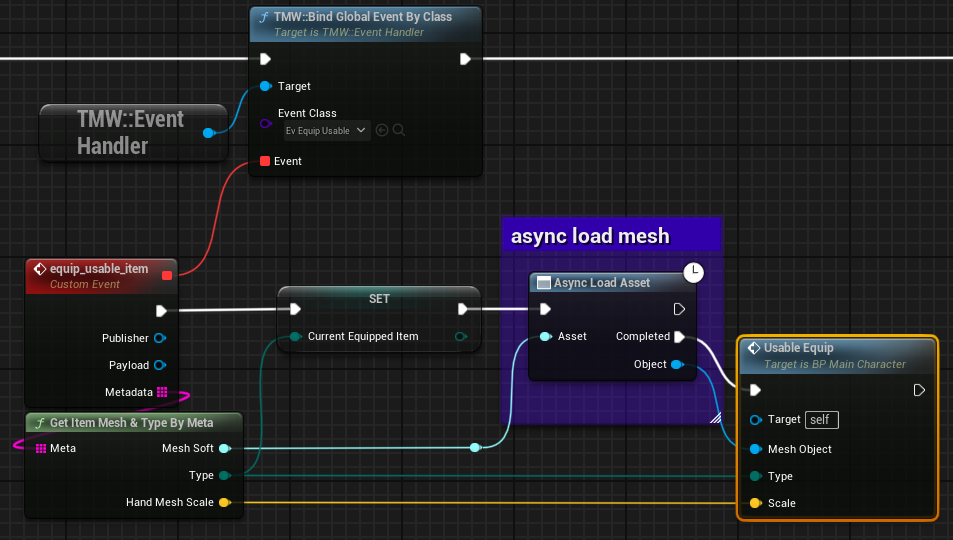
Task: Click the TMW::Event Handler variable output pin
Action: pyautogui.click(x=208, y=132)
